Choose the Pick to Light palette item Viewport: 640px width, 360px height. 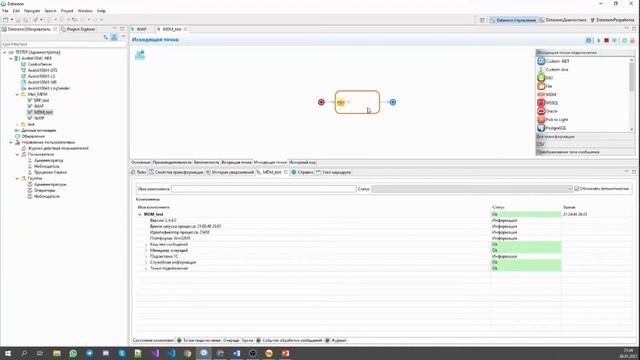[x=553, y=120]
